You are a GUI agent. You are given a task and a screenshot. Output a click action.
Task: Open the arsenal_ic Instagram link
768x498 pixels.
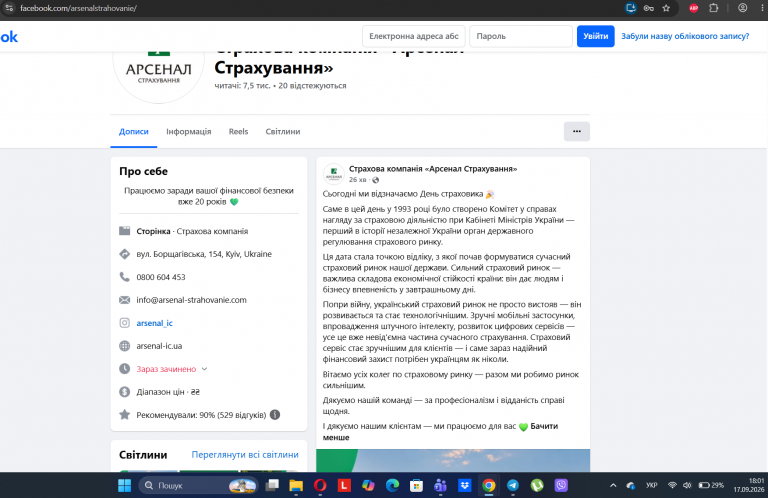click(154, 323)
